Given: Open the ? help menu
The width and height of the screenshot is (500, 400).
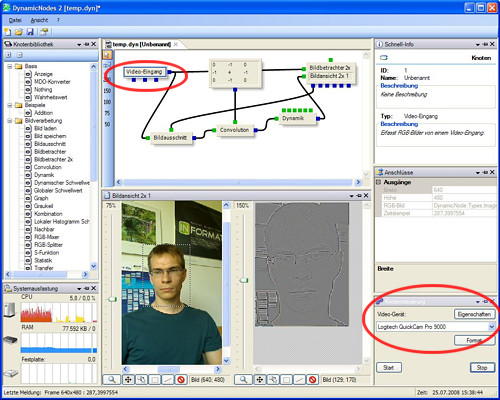Looking at the screenshot, I should (58, 20).
